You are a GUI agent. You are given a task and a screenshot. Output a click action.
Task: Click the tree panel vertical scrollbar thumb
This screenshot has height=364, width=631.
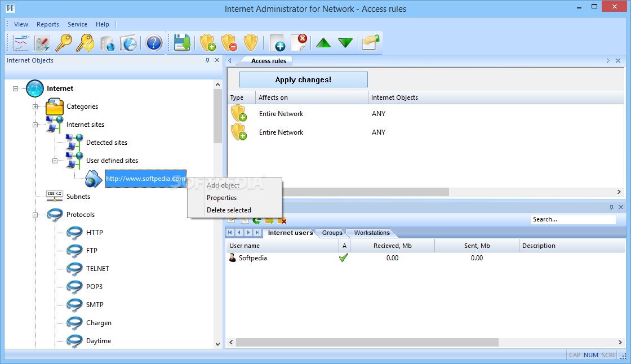217,116
